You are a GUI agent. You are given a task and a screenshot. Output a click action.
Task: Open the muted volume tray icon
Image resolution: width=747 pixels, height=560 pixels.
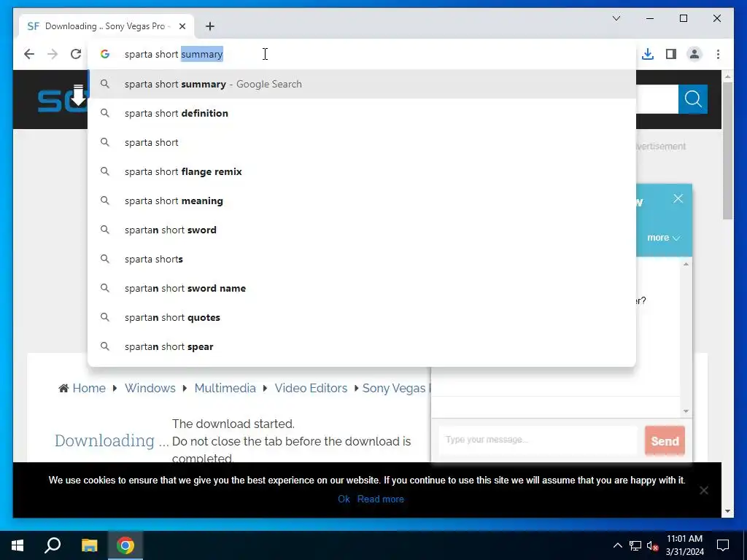click(x=653, y=545)
